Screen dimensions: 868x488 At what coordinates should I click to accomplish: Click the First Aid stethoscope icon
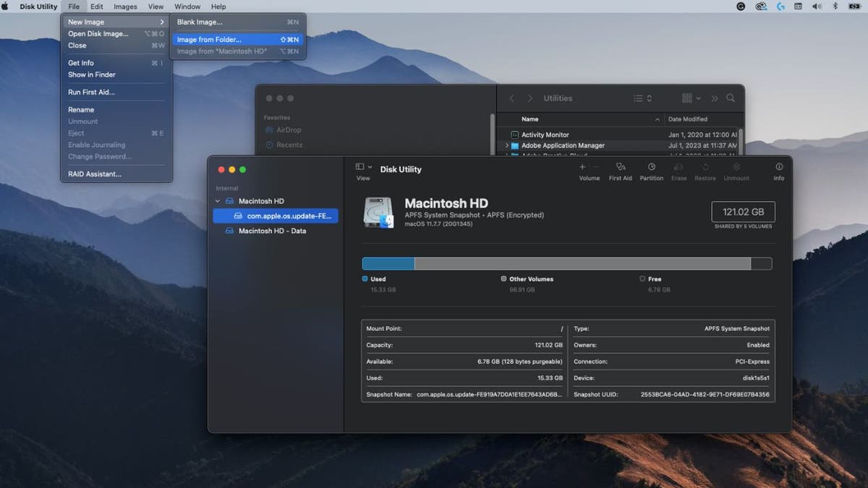point(620,167)
